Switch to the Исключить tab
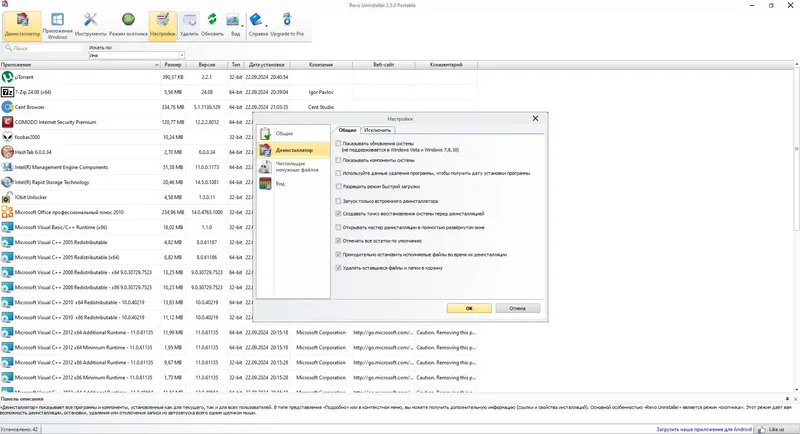Viewport: 800px width, 434px height. tap(377, 130)
